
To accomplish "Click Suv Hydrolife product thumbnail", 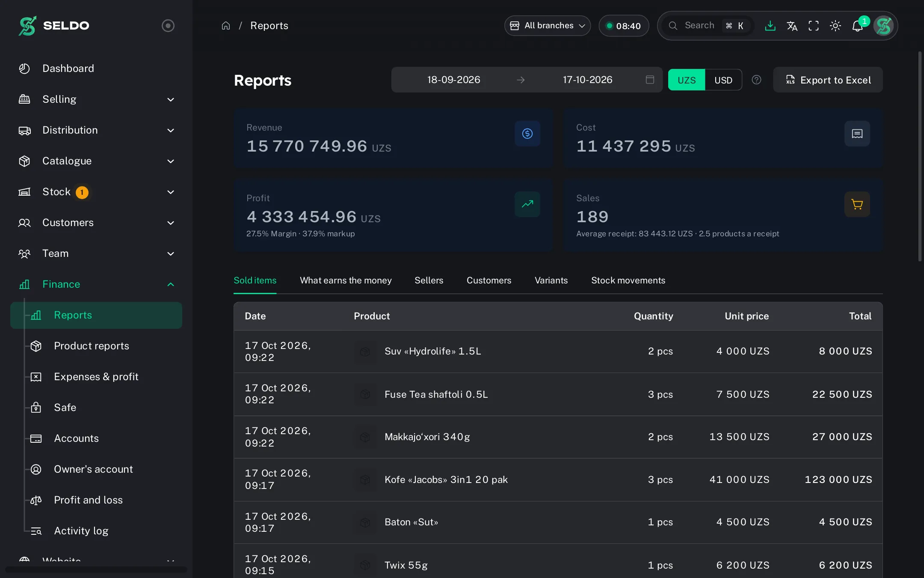I will tap(365, 352).
